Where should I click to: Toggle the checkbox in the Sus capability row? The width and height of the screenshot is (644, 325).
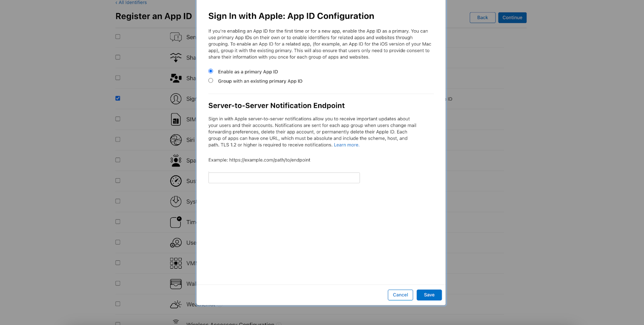(118, 181)
